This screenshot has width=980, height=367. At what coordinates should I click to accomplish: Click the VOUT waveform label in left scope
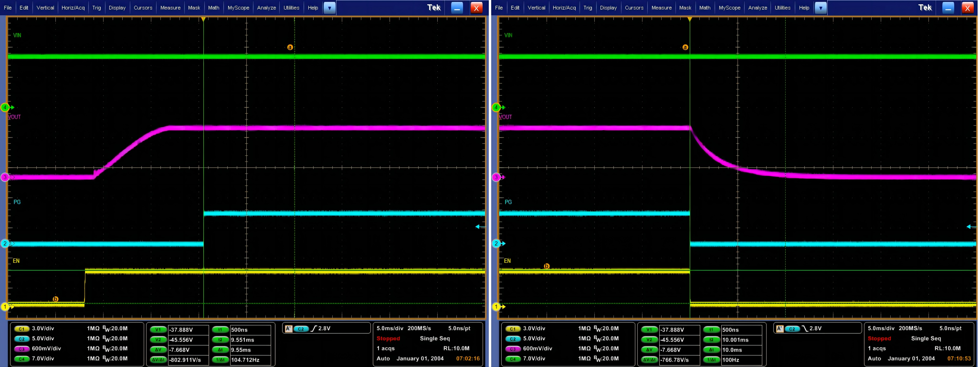point(14,117)
